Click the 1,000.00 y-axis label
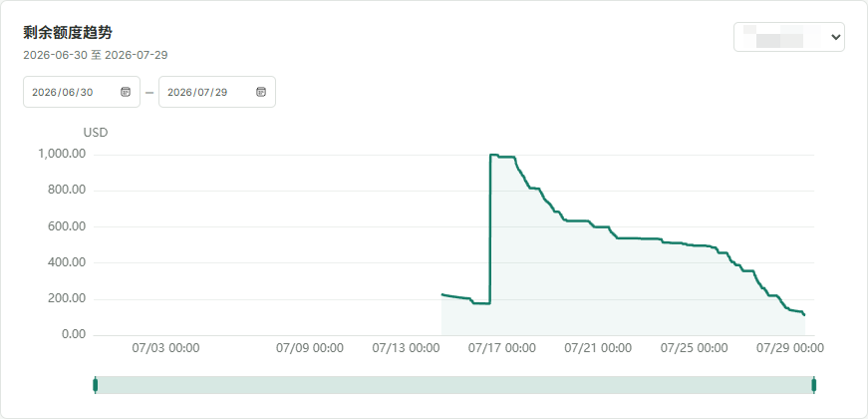The image size is (868, 419). [x=62, y=154]
